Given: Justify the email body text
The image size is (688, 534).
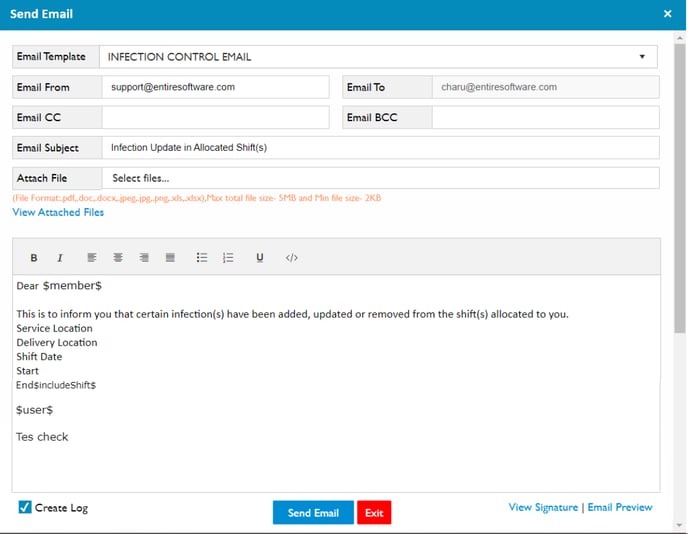Looking at the screenshot, I should pyautogui.click(x=170, y=258).
